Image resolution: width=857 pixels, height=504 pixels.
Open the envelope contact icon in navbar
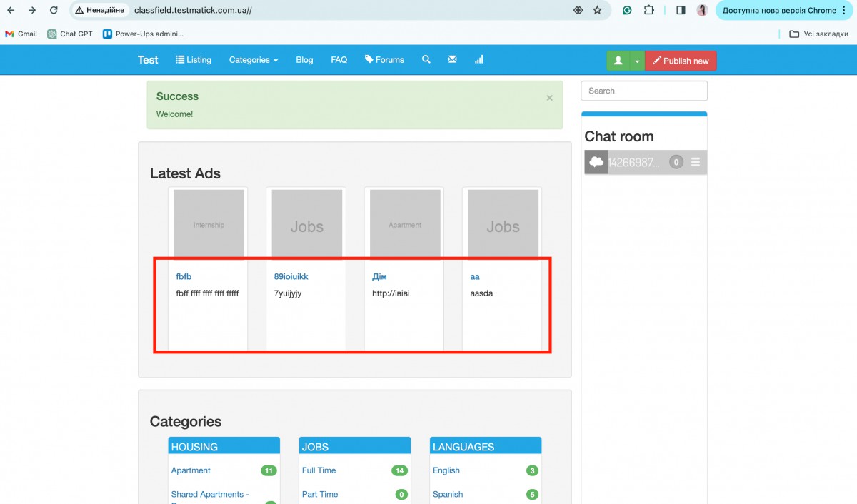(x=452, y=60)
